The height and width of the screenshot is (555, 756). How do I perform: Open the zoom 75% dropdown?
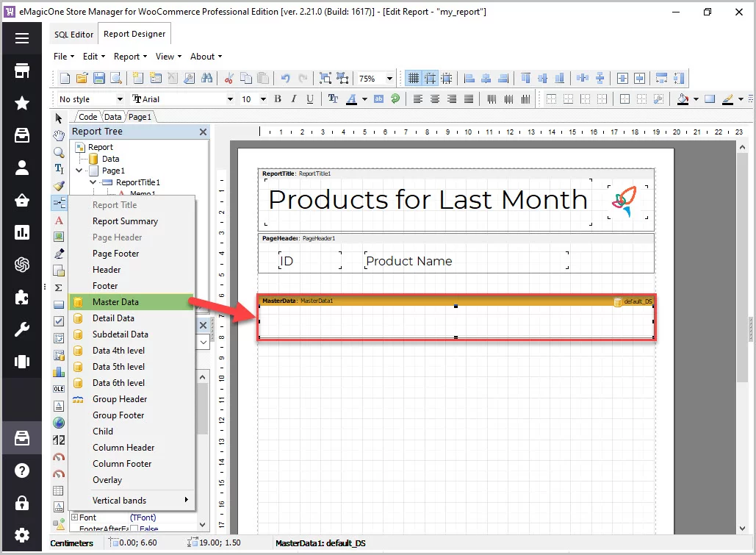[x=390, y=79]
